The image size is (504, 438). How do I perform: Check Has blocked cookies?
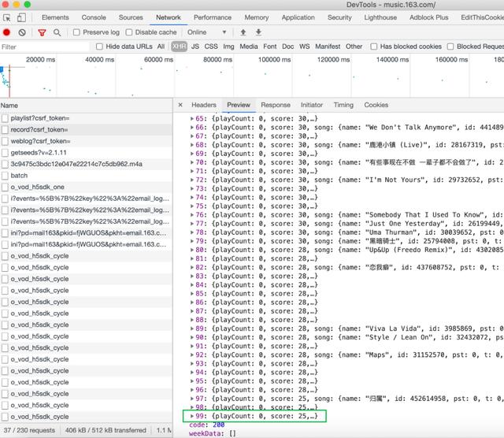[373, 46]
